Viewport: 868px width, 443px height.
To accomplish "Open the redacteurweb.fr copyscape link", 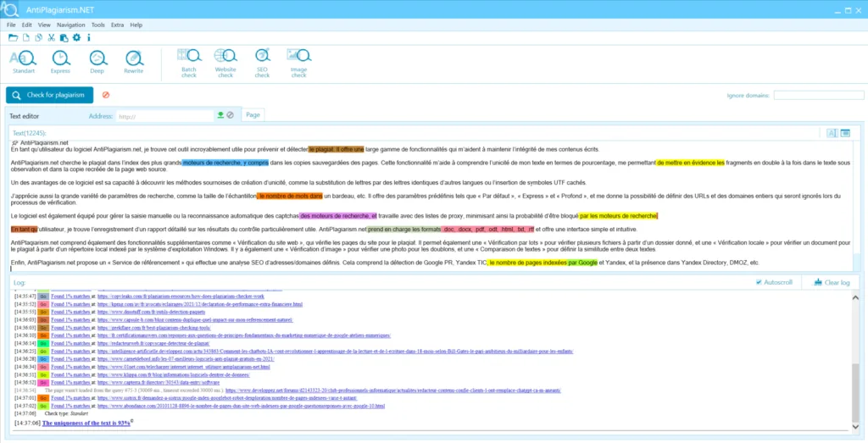I will tap(153, 343).
